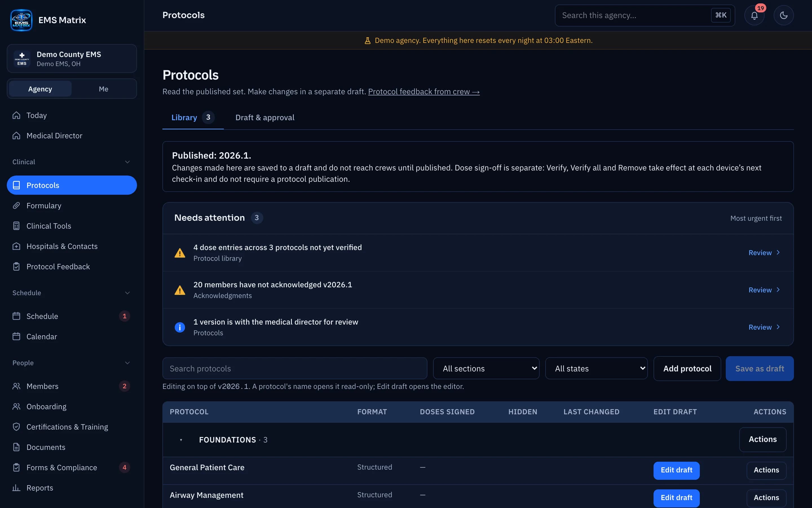
Task: Collapse the Schedule section chevron
Action: coord(127,293)
